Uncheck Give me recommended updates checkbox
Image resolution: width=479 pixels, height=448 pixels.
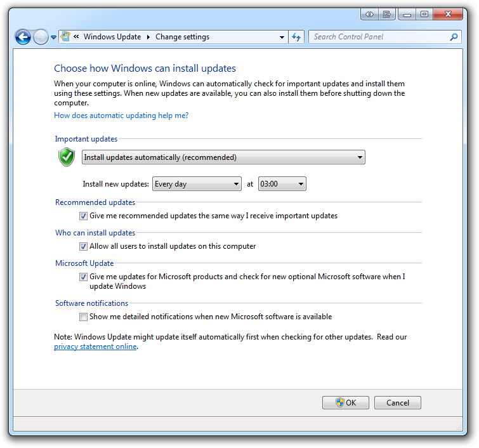coord(83,216)
